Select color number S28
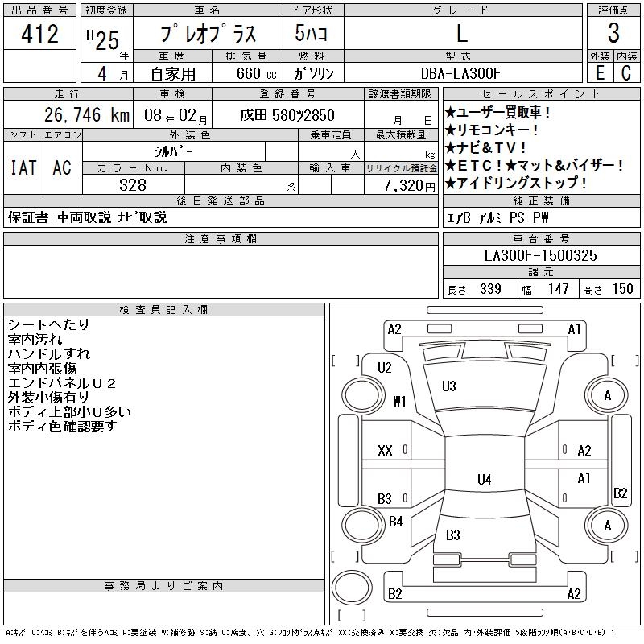This screenshot has height=644, width=644. (x=132, y=184)
